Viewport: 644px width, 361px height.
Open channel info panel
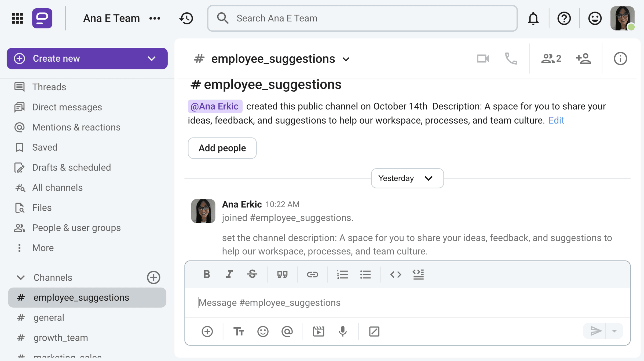(620, 58)
